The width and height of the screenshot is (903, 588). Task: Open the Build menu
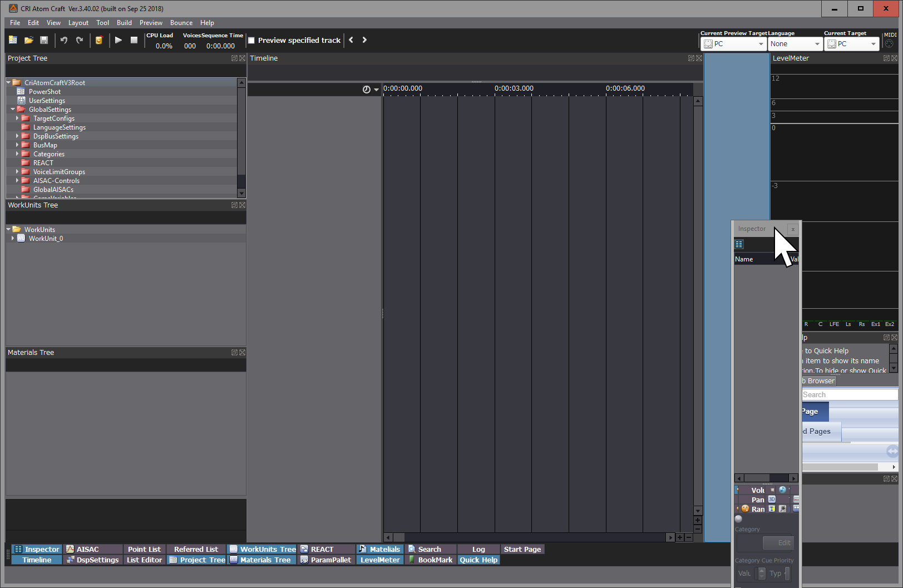point(124,23)
